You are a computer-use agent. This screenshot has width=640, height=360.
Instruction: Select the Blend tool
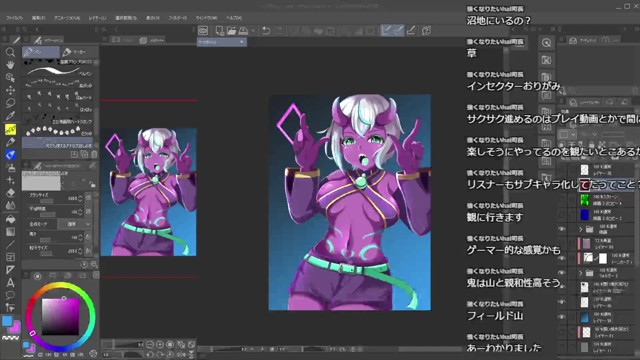click(10, 205)
